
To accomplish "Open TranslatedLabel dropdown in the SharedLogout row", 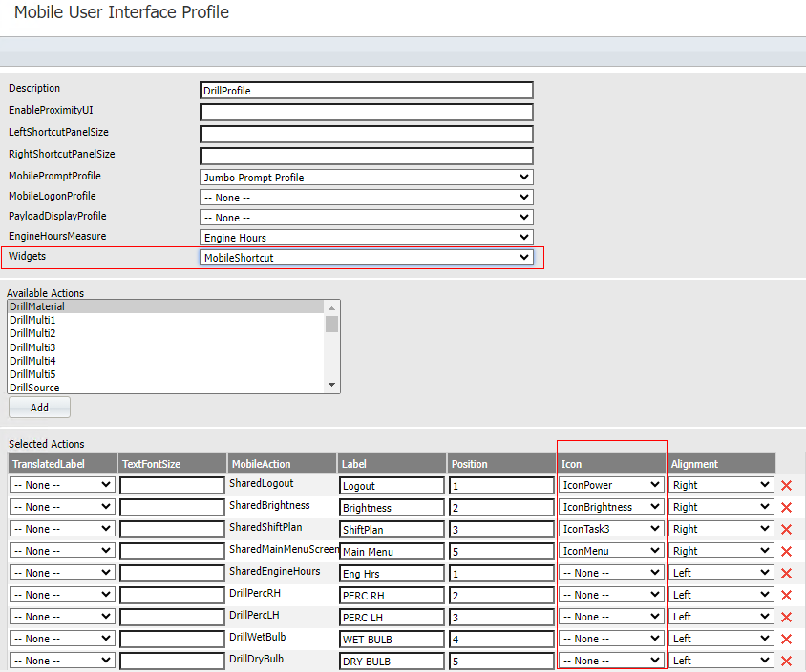I will tap(62, 485).
